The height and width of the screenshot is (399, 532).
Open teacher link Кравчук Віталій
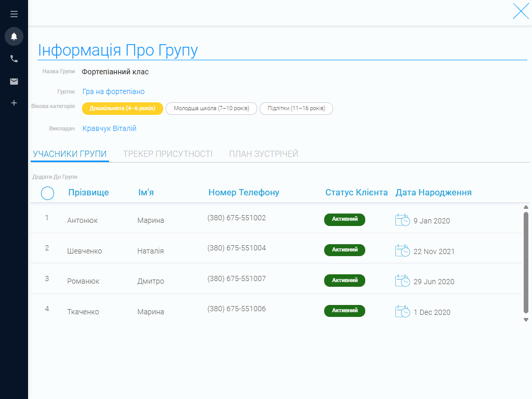pos(109,129)
